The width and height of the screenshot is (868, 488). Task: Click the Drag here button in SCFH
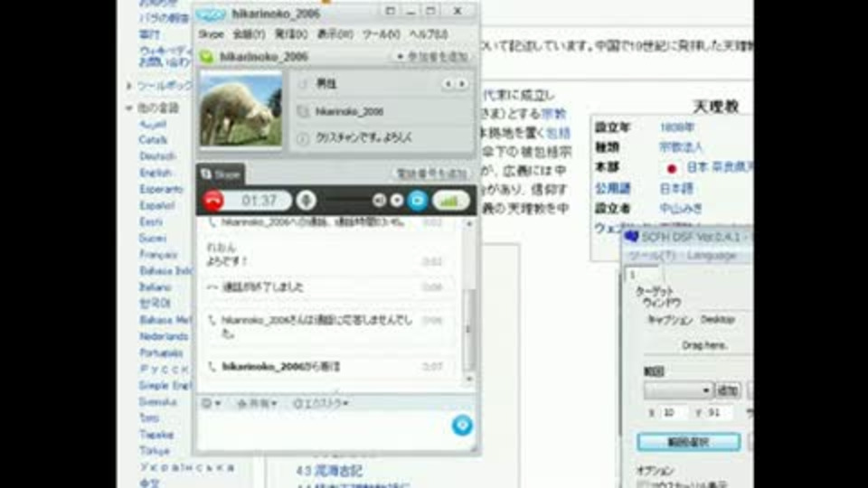(x=704, y=345)
